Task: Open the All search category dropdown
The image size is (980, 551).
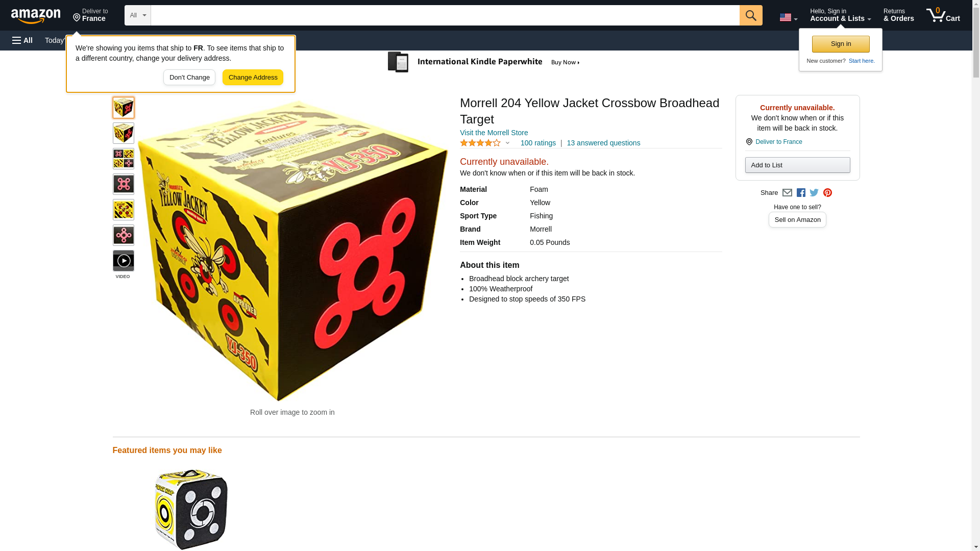Action: (x=137, y=15)
